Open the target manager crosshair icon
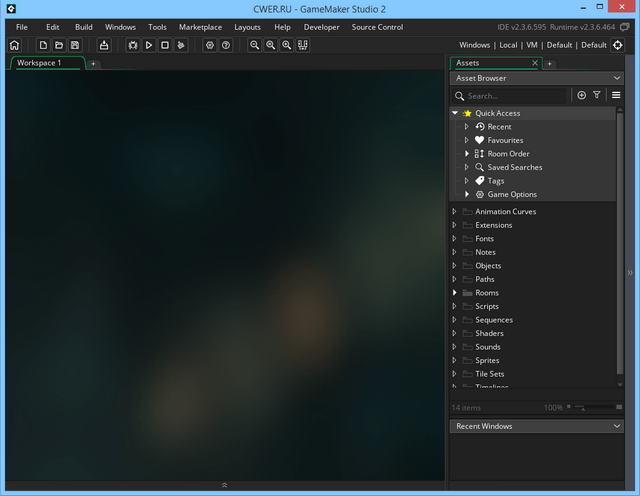 [618, 45]
